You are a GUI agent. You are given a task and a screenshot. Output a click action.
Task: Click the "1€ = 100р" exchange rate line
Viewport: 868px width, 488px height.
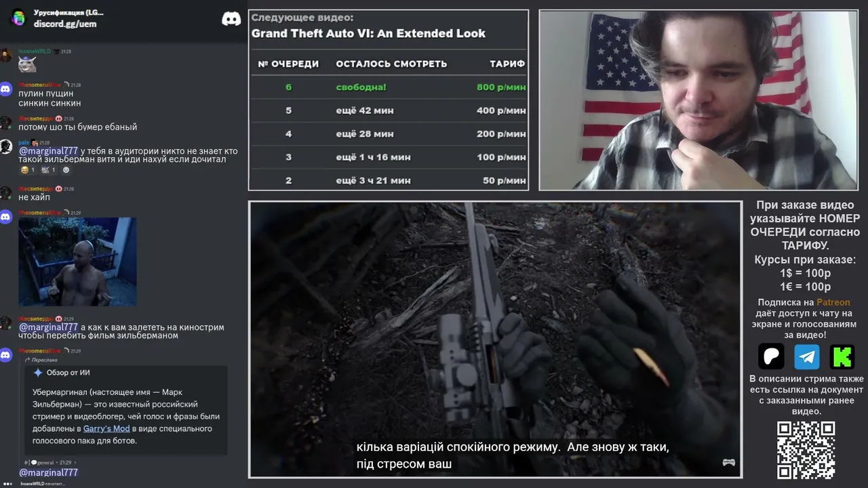point(806,287)
